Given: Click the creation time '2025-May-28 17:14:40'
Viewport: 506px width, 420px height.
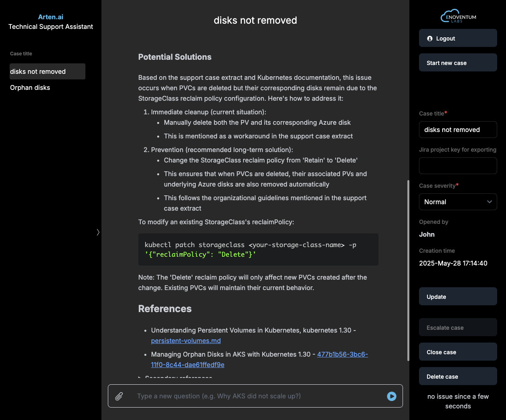Looking at the screenshot, I should (453, 263).
